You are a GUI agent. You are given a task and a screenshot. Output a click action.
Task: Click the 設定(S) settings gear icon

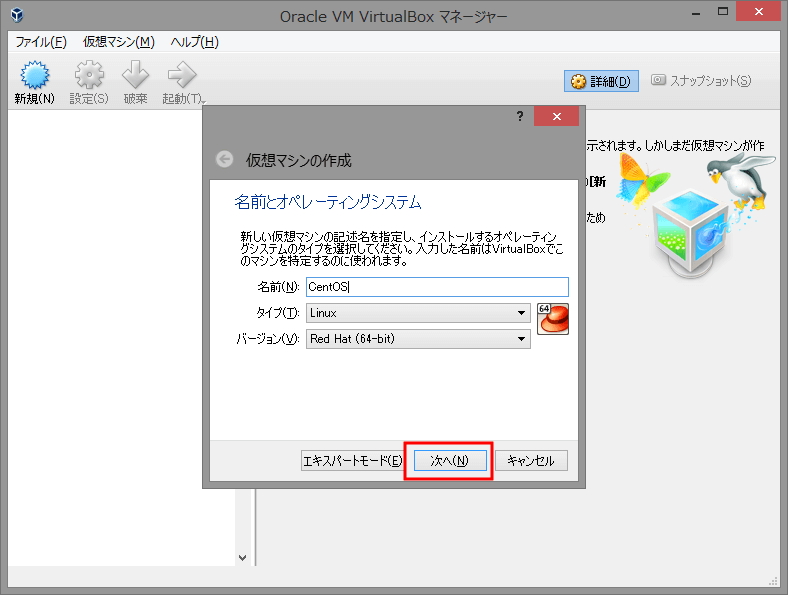click(89, 75)
